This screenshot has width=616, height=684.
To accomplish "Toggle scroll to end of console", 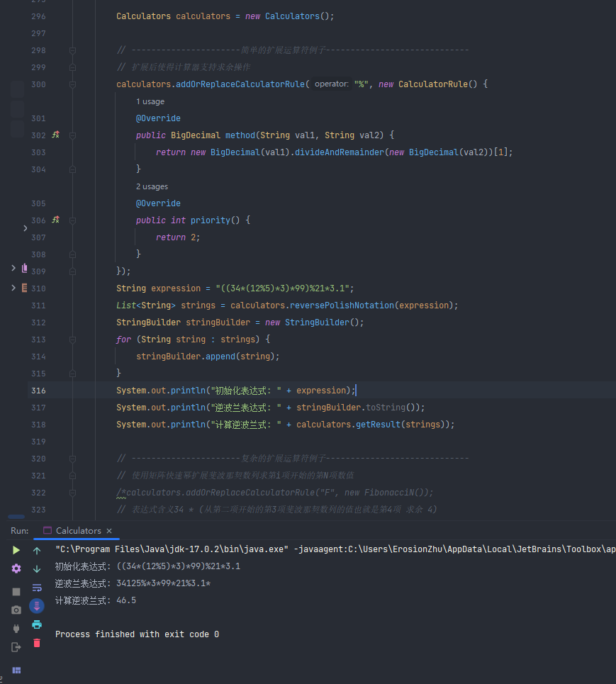I will coord(37,605).
